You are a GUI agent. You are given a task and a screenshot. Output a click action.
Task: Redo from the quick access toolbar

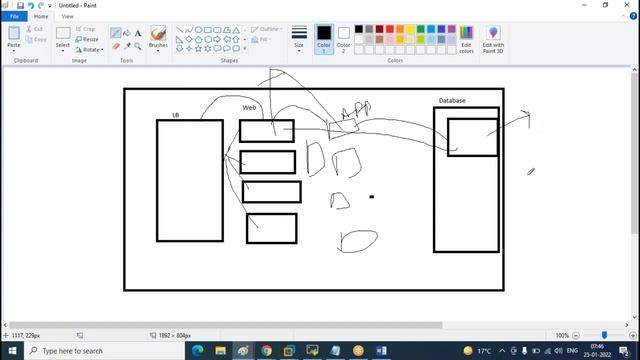pos(41,5)
